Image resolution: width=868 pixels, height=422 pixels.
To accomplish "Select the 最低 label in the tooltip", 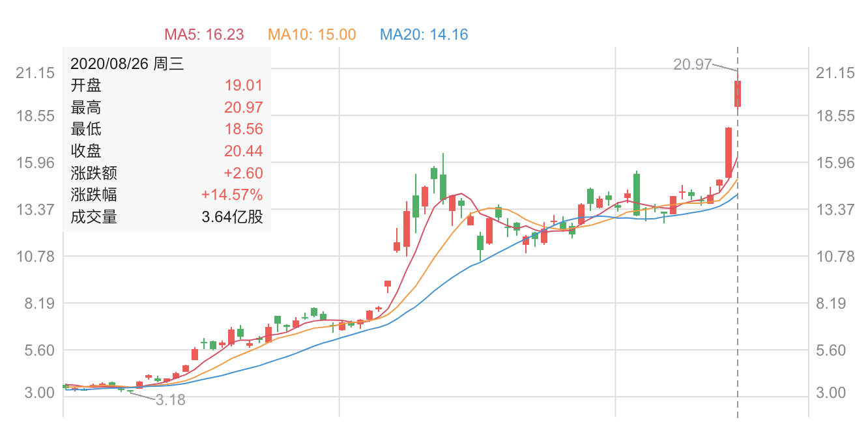I will point(86,129).
